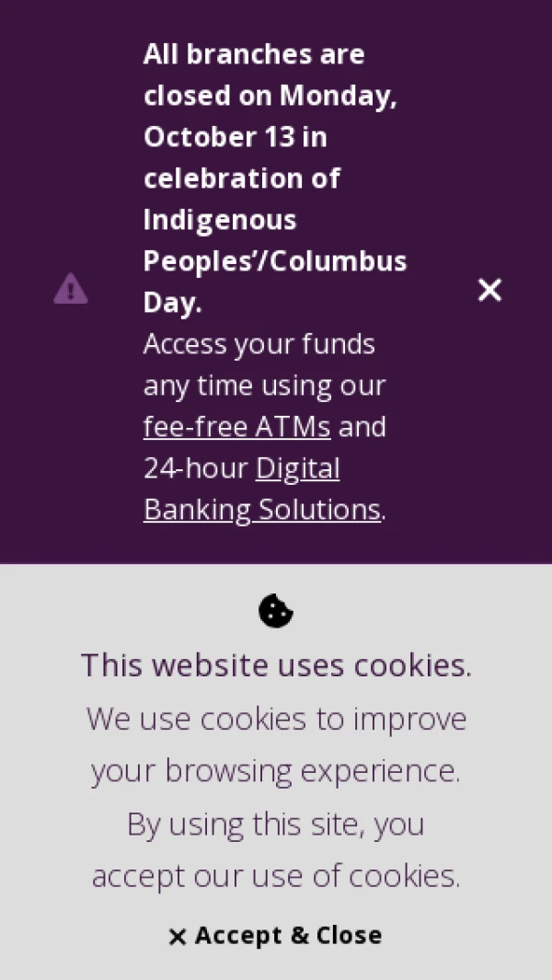Click the "closed on Monday," bold line

[x=270, y=96]
